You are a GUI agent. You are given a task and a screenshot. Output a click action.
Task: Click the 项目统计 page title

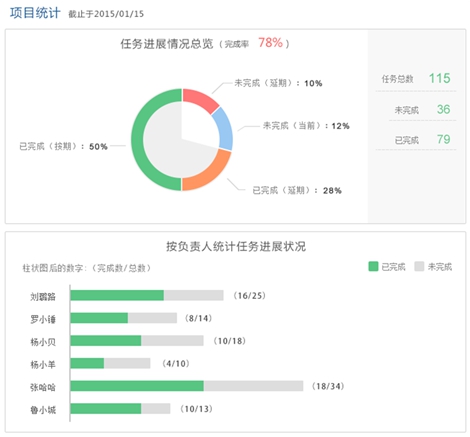35,13
